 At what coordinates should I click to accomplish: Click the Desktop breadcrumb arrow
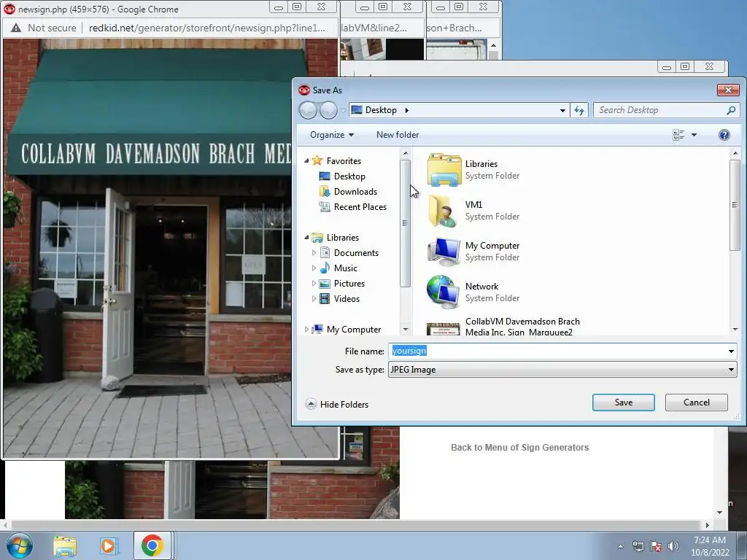point(407,110)
